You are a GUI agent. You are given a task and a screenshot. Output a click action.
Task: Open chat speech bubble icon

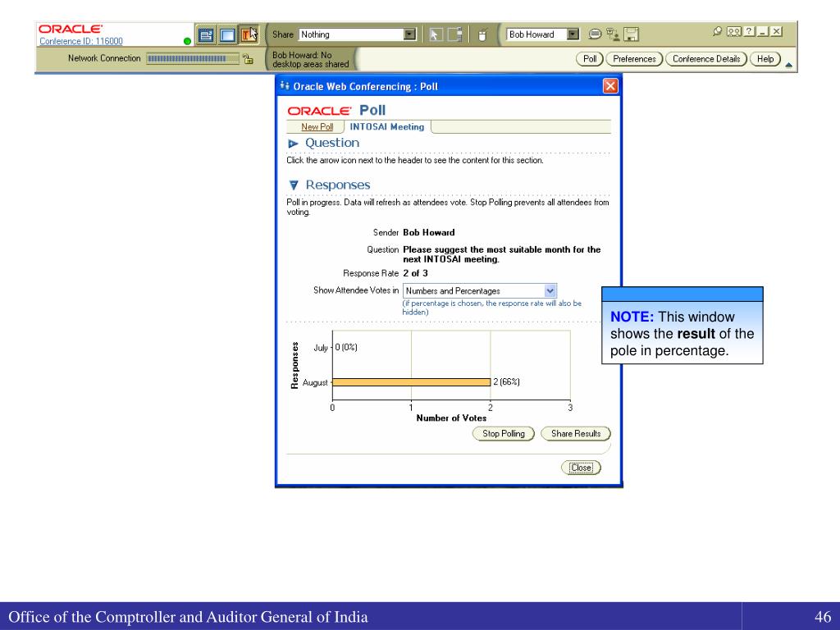pyautogui.click(x=595, y=34)
